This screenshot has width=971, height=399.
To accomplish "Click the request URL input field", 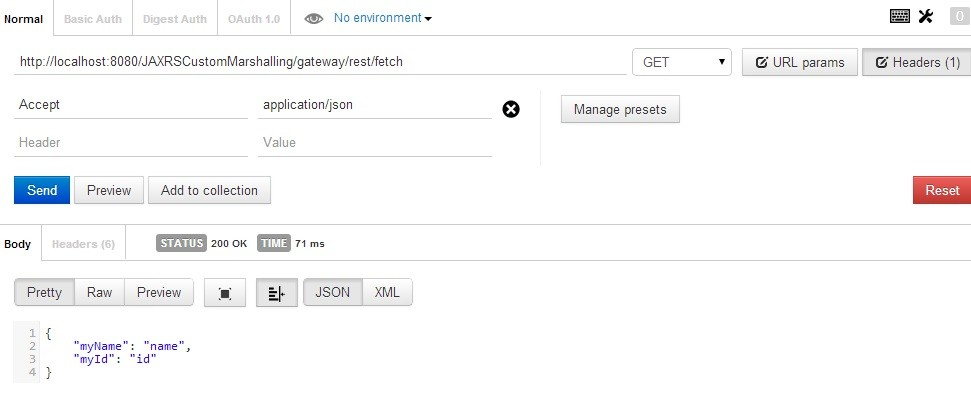I will coord(320,62).
